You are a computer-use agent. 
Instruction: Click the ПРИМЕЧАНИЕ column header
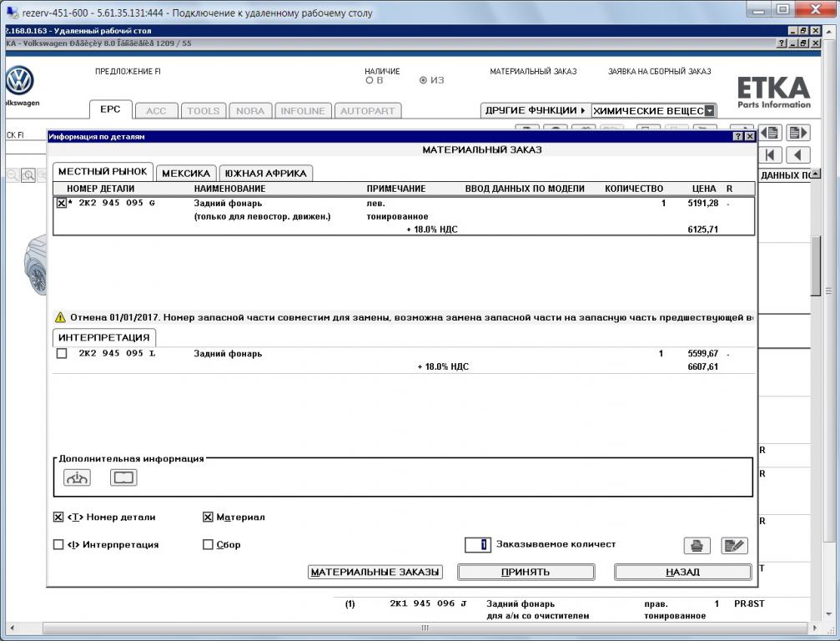click(396, 189)
